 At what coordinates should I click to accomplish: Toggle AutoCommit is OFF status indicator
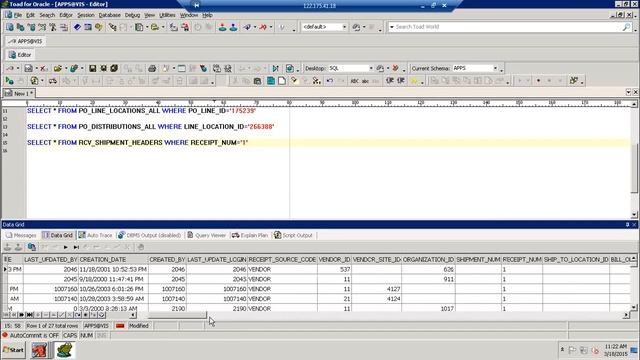pyautogui.click(x=31, y=335)
